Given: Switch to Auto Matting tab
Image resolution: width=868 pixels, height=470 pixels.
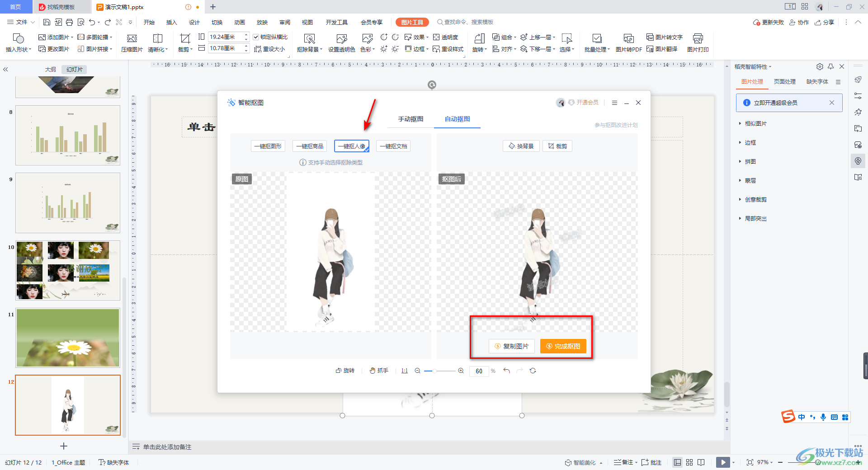Looking at the screenshot, I should pyautogui.click(x=457, y=119).
